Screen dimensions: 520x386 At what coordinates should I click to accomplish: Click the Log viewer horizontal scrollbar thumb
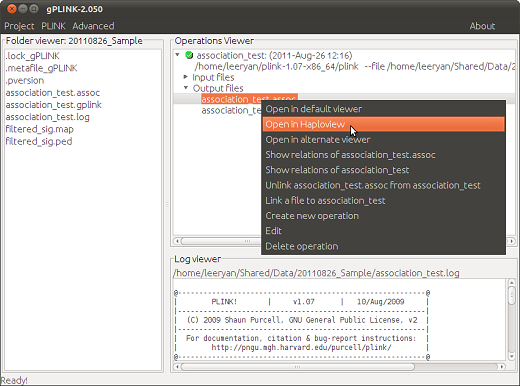click(298, 367)
